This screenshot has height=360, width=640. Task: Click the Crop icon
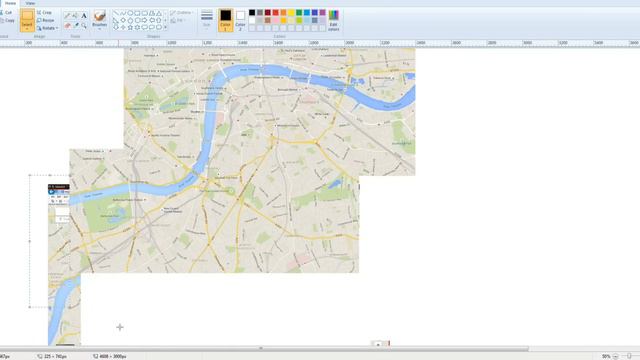[x=39, y=13]
